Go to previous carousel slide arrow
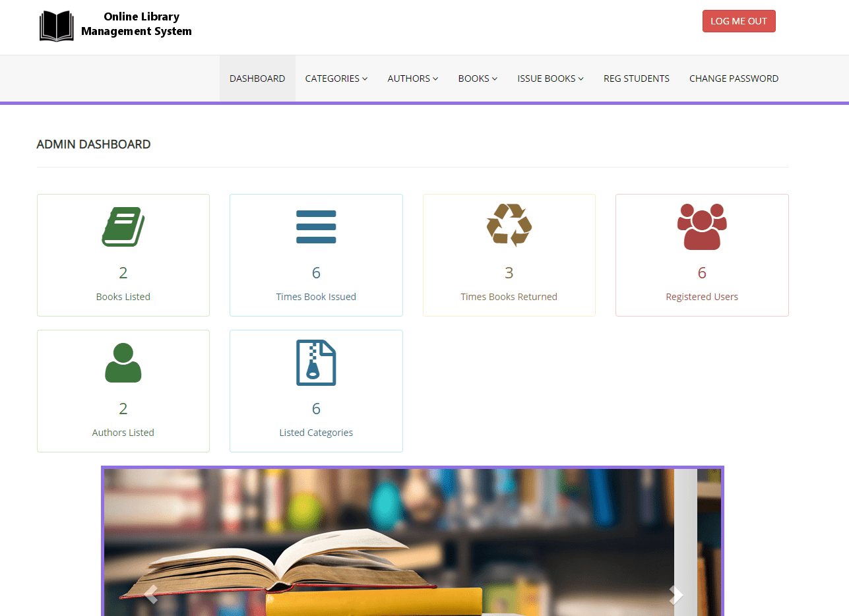Image resolution: width=849 pixels, height=616 pixels. tap(150, 594)
